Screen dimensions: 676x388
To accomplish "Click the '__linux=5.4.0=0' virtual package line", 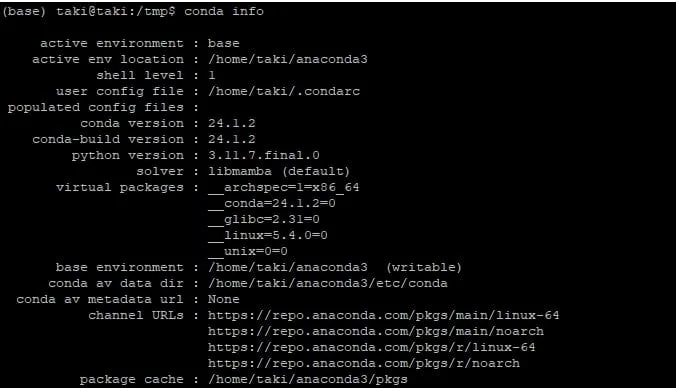I will tap(267, 235).
